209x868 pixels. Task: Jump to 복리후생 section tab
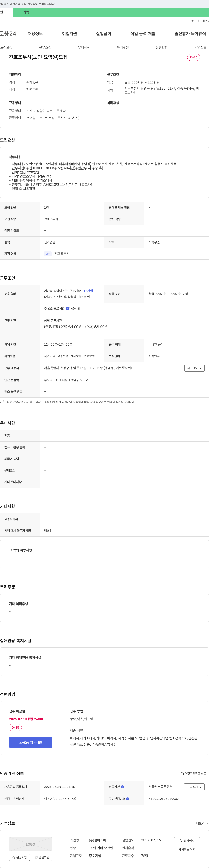click(123, 48)
